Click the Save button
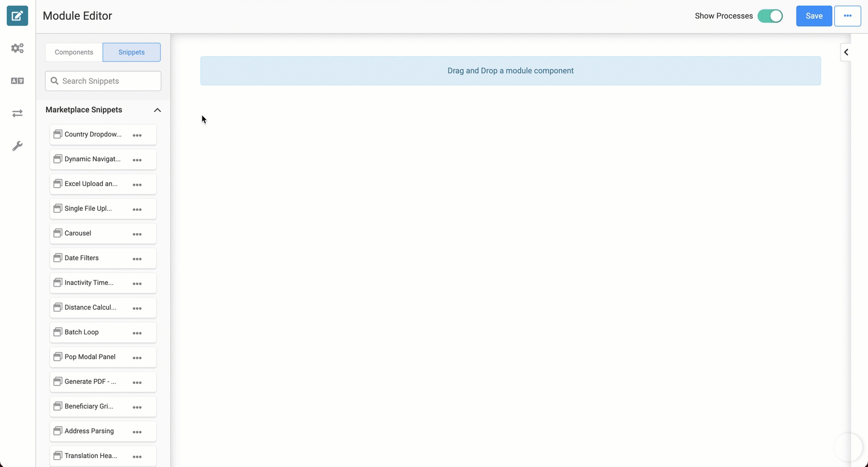The image size is (868, 467). pyautogui.click(x=814, y=16)
